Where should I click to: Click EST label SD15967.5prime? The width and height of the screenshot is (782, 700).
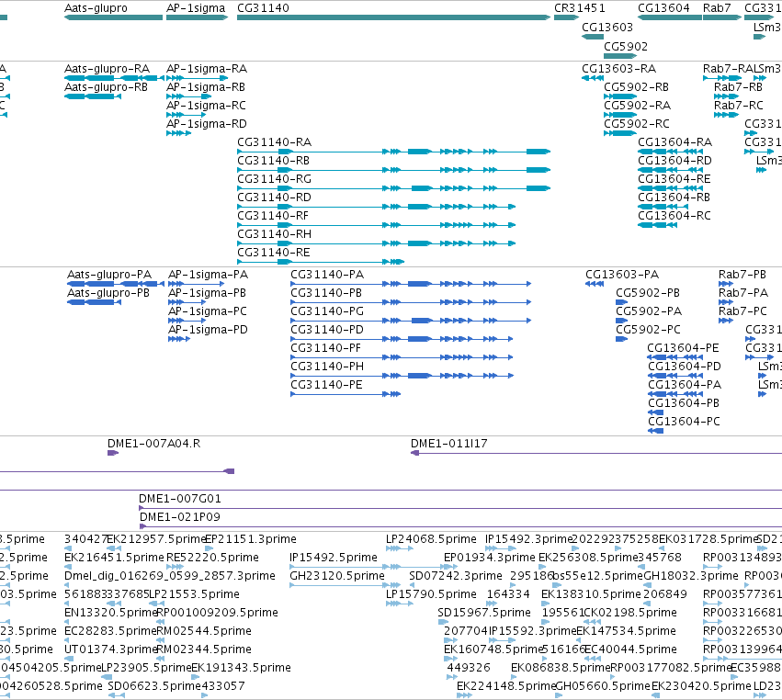pyautogui.click(x=484, y=613)
